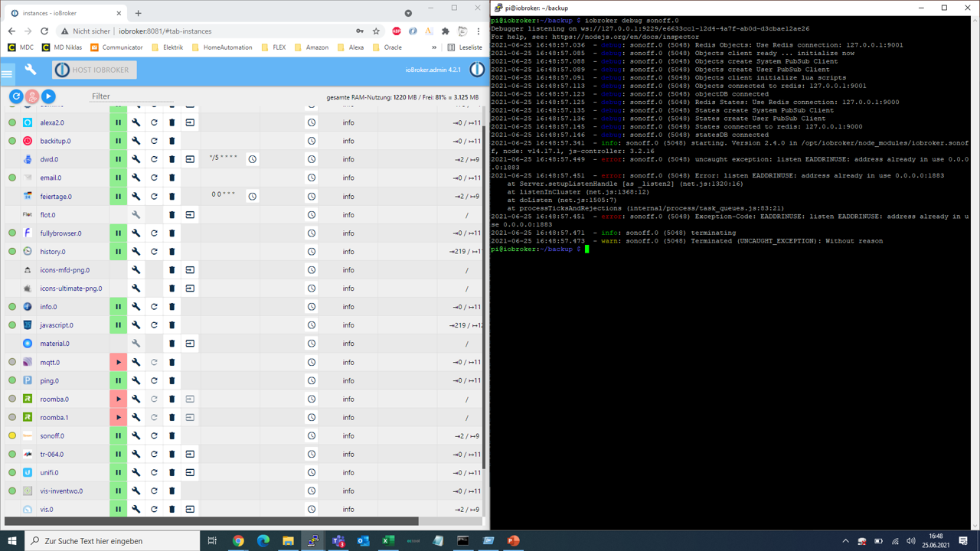This screenshot has width=980, height=551.
Task: Reload the fullybrowser.0 instance
Action: [x=154, y=233]
